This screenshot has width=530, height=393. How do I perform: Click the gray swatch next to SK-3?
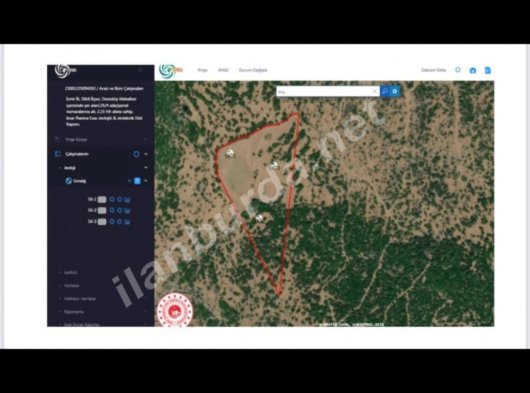(x=102, y=222)
